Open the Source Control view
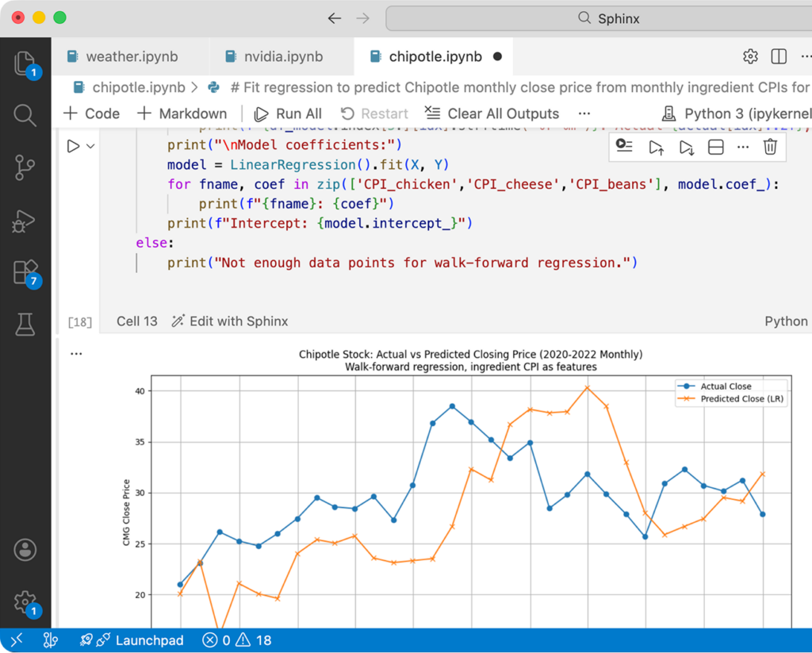 pos(25,168)
